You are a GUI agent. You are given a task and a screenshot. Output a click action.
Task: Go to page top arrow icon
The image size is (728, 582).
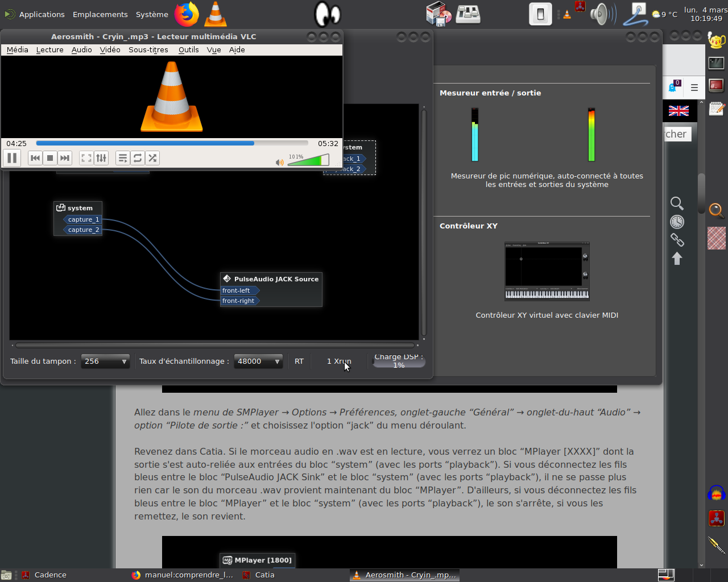point(677,259)
